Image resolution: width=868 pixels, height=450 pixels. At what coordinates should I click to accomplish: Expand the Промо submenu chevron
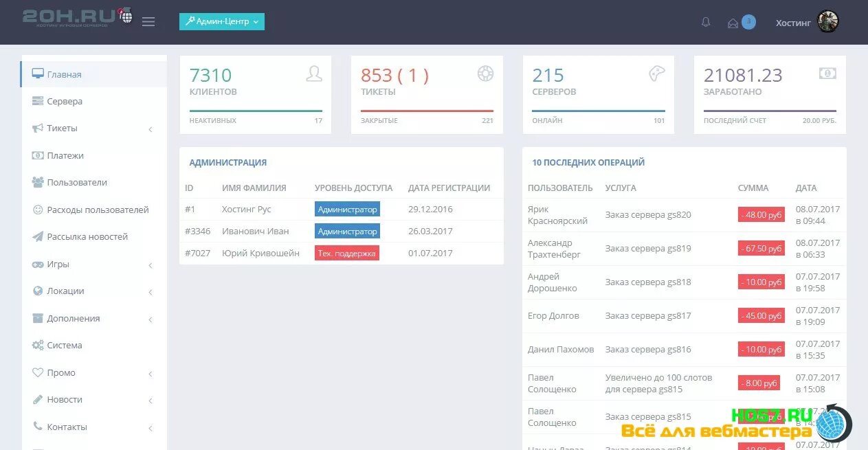click(x=150, y=373)
